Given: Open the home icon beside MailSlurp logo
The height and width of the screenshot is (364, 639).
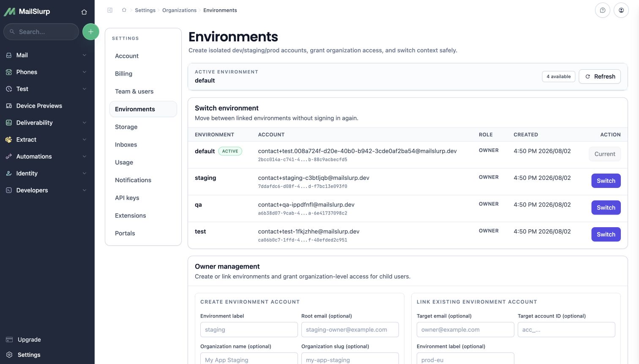Looking at the screenshot, I should 84,12.
